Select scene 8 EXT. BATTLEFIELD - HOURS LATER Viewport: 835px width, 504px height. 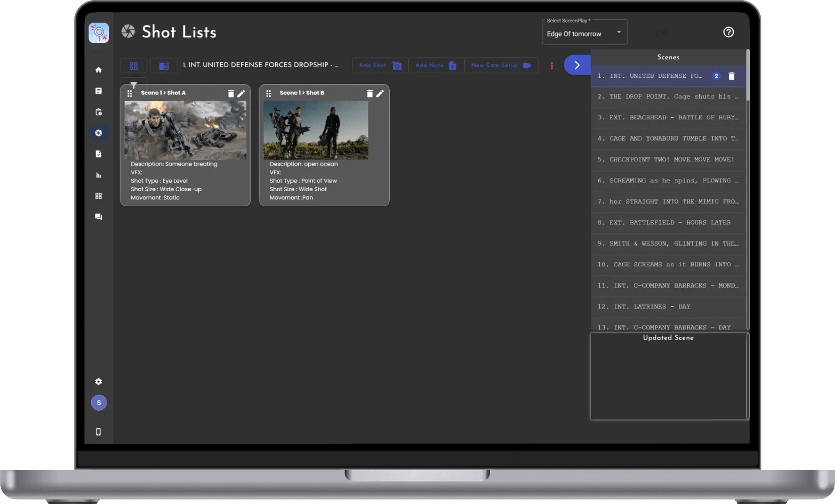click(668, 222)
